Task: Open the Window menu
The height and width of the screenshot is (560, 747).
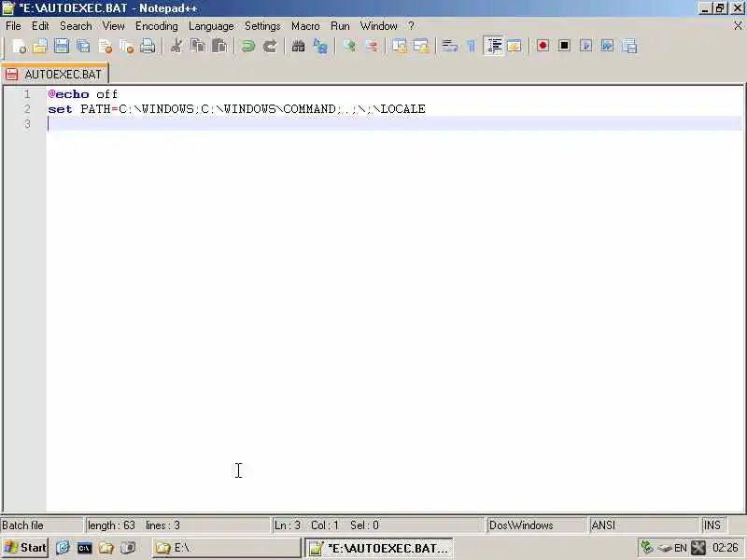Action: tap(379, 26)
